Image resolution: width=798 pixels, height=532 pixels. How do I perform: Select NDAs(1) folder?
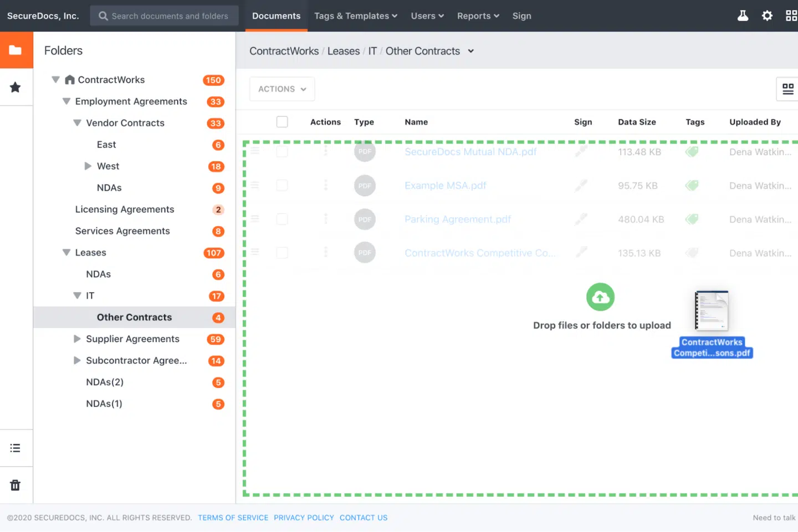[x=104, y=404]
